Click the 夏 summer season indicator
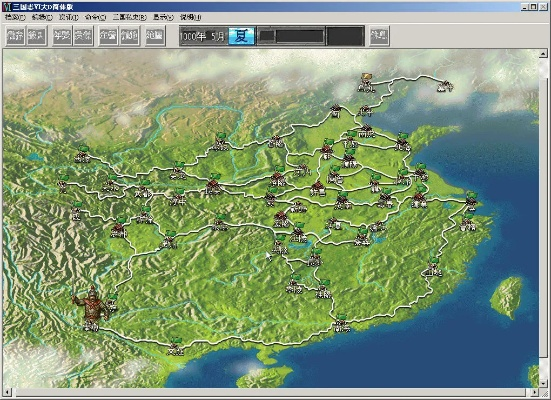 click(241, 36)
